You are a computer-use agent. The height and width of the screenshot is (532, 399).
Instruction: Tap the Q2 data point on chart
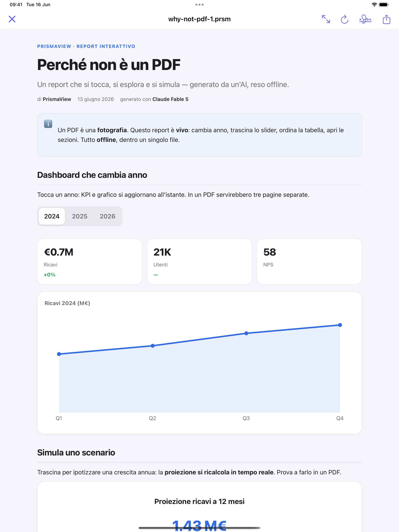(153, 346)
